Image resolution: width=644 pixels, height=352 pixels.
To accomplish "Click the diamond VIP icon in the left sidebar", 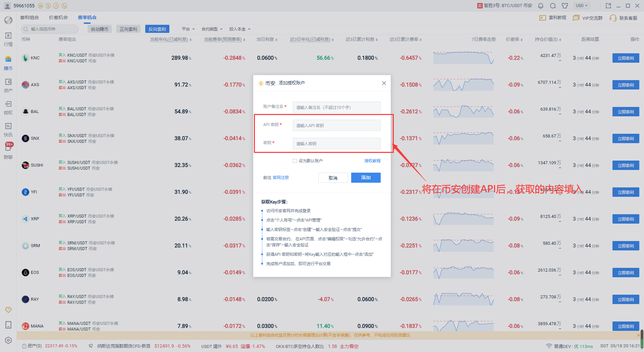I will (x=8, y=310).
